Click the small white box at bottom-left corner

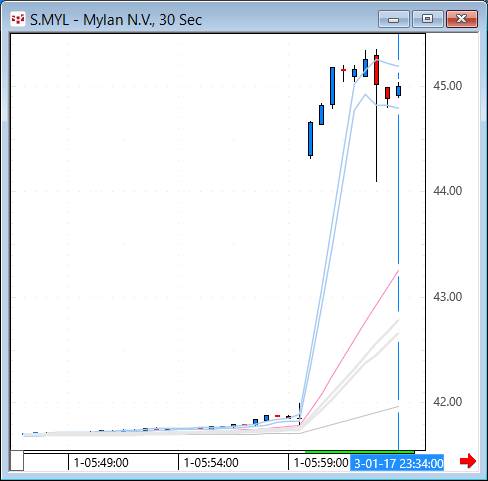pos(17,461)
